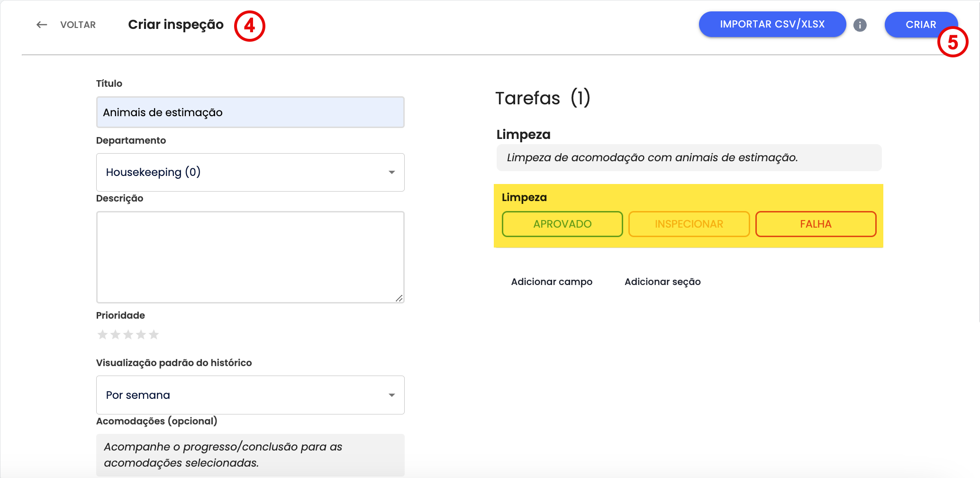Click Adicionar seção link
Image resolution: width=980 pixels, height=478 pixels.
pyautogui.click(x=662, y=282)
